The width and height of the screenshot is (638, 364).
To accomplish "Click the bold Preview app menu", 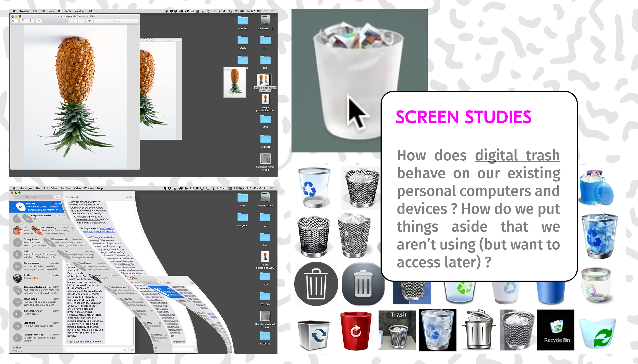I will click(24, 11).
